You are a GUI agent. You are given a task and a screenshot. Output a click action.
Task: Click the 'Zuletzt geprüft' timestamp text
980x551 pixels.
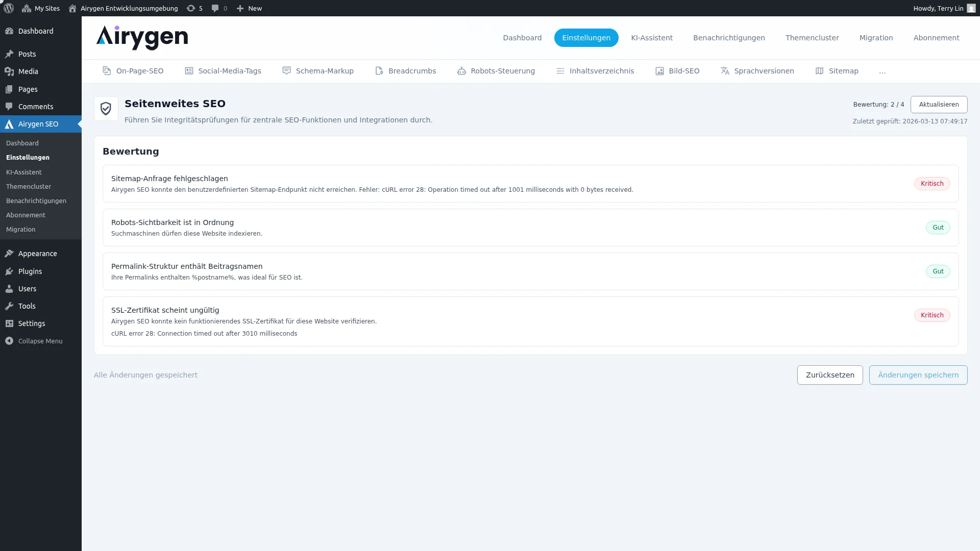tap(910, 121)
